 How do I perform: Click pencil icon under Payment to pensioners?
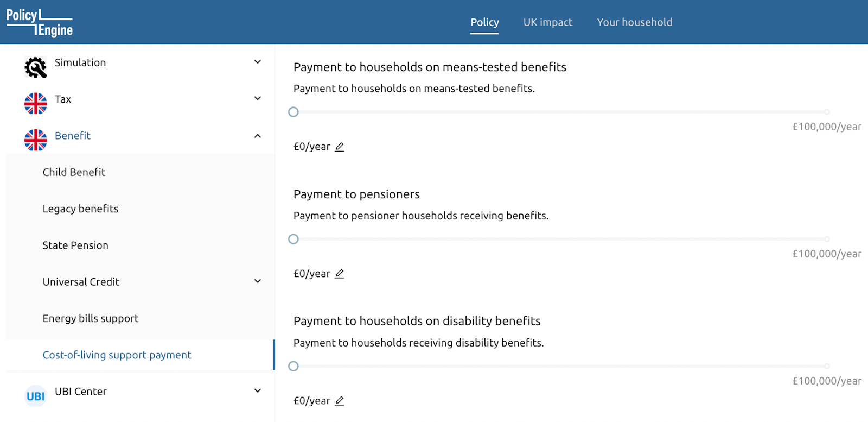click(340, 274)
